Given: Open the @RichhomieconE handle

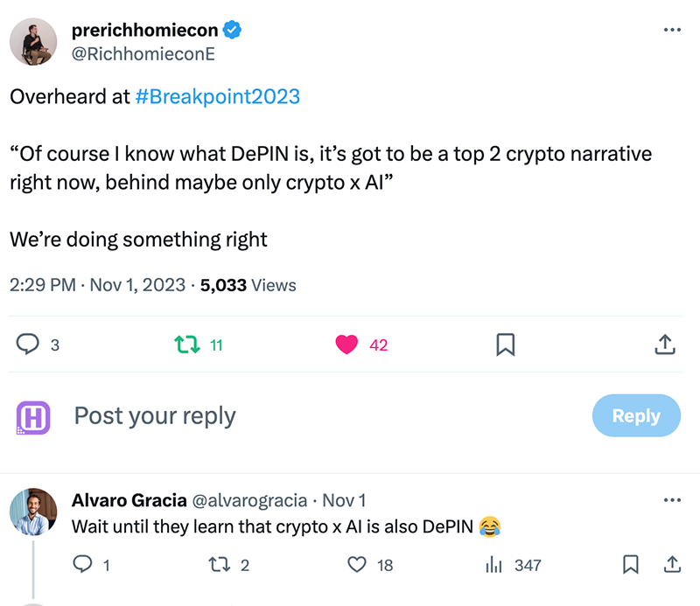Looking at the screenshot, I should point(143,54).
